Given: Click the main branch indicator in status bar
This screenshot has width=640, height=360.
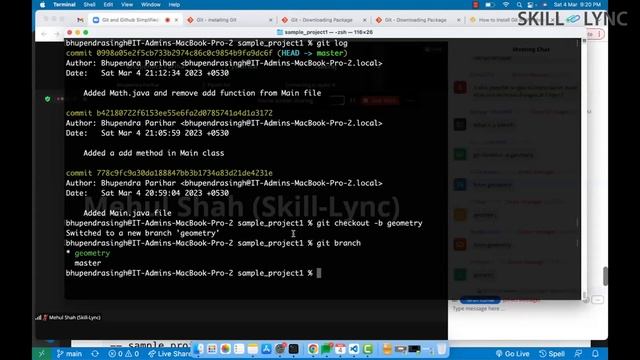Looking at the screenshot, I should coord(69,354).
